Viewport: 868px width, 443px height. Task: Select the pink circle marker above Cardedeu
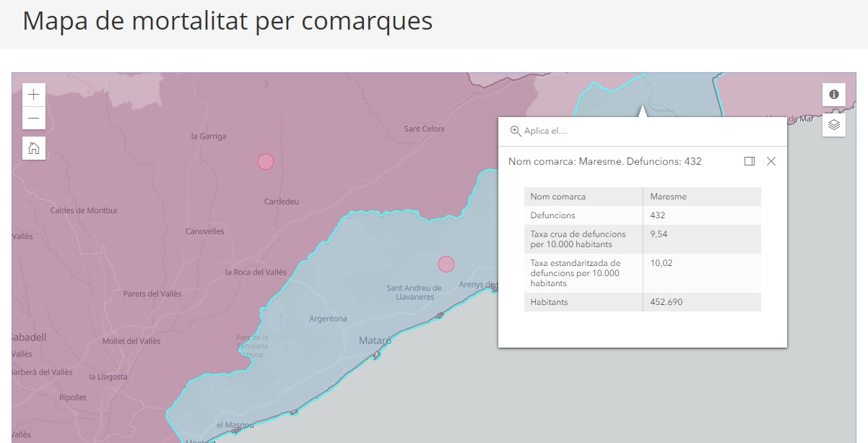pos(266,161)
